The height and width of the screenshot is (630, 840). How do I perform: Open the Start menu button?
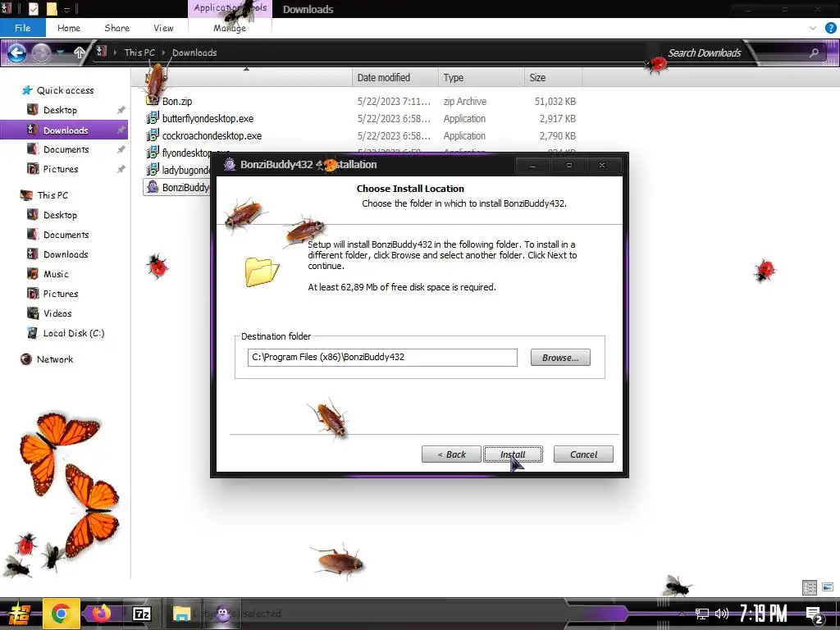coord(19,614)
